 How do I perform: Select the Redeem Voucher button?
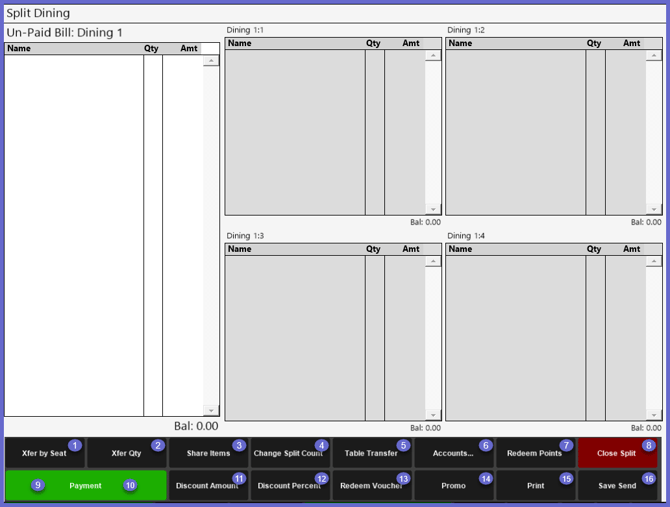tap(371, 486)
